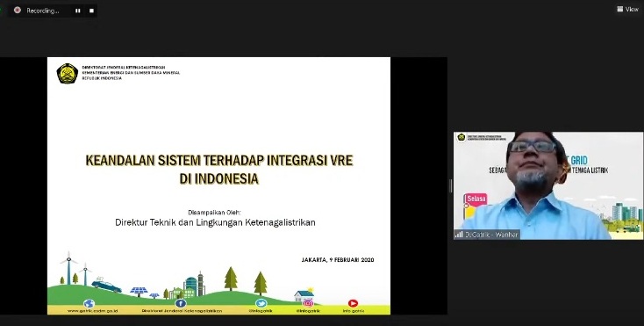Click the www.gatrik.esdm.go.id link text
The height and width of the screenshot is (326, 644).
click(x=92, y=311)
